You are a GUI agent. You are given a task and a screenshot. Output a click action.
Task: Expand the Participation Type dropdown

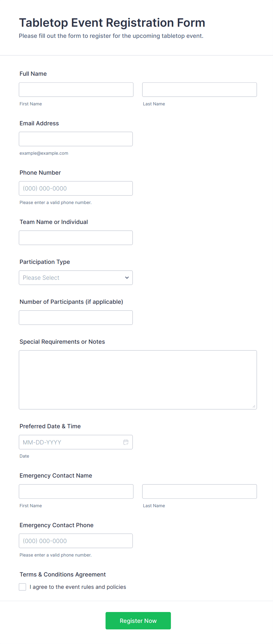75,278
